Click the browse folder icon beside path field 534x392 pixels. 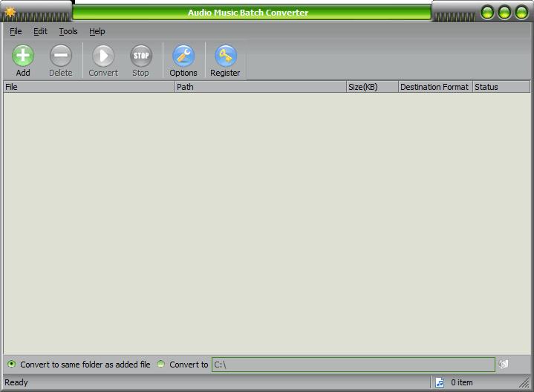point(504,365)
